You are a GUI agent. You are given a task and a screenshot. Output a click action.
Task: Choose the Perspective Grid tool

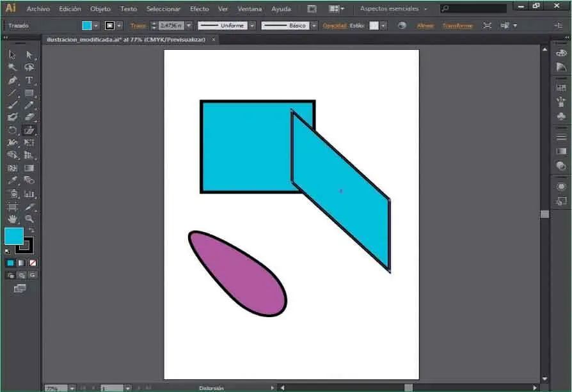[x=29, y=155]
